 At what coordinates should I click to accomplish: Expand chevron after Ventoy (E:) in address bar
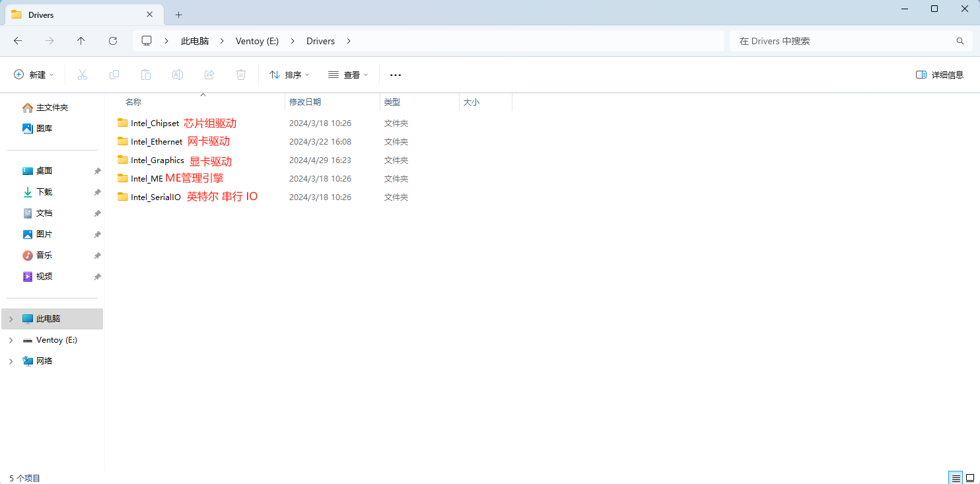coord(293,41)
